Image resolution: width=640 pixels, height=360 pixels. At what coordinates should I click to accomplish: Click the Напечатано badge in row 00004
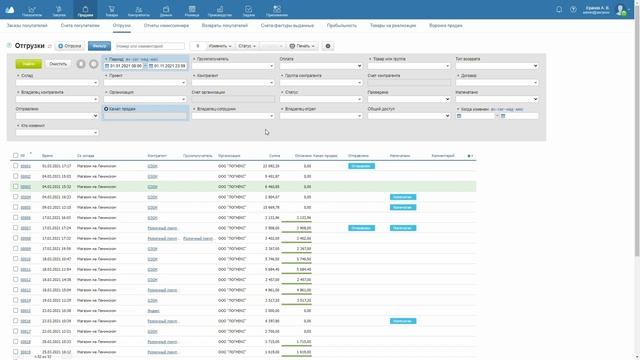tap(403, 197)
